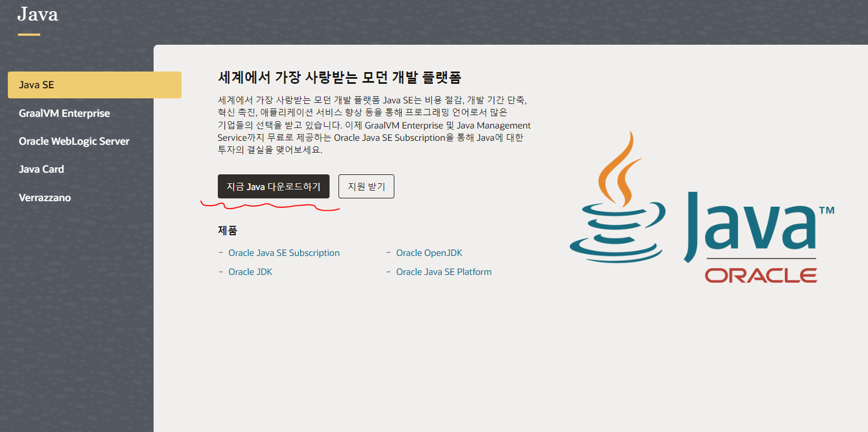Open the Oracle Java SE Subscription link
Image resolution: width=868 pixels, height=432 pixels.
284,253
